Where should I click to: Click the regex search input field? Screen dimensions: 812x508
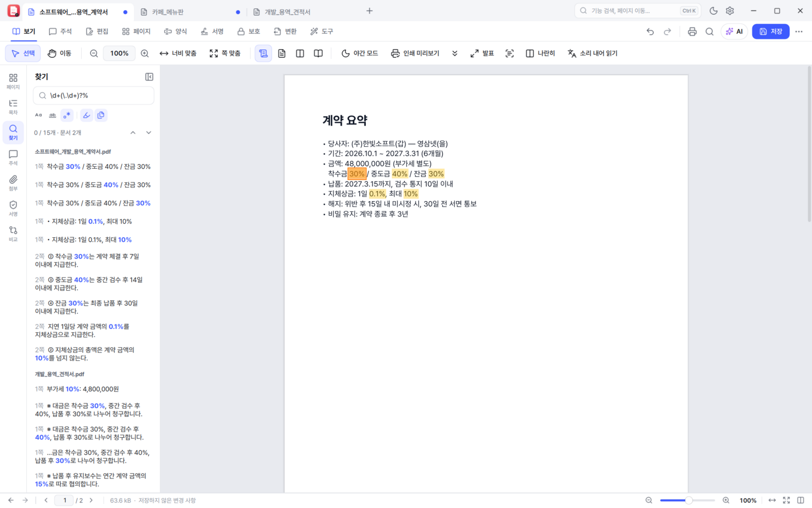click(94, 96)
